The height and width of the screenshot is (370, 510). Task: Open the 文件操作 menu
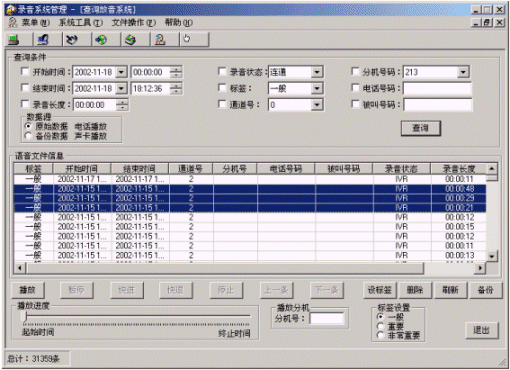133,23
